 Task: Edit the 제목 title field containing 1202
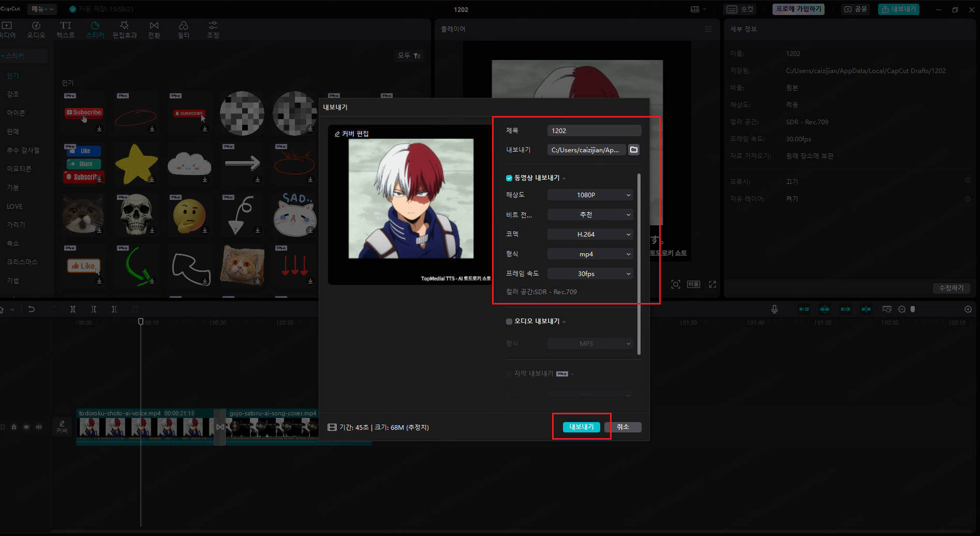pos(594,131)
